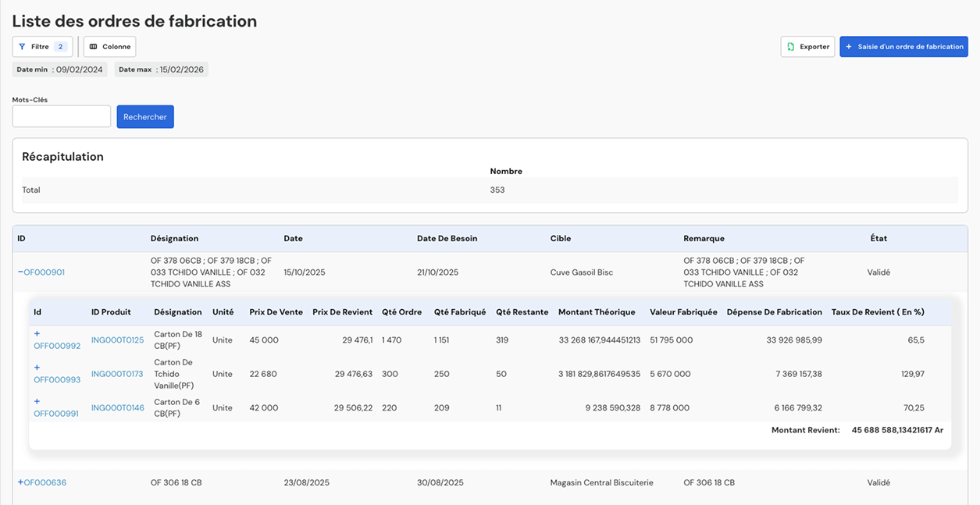Click the filter count badge 2
Screen dimensions: 980x505
60,47
